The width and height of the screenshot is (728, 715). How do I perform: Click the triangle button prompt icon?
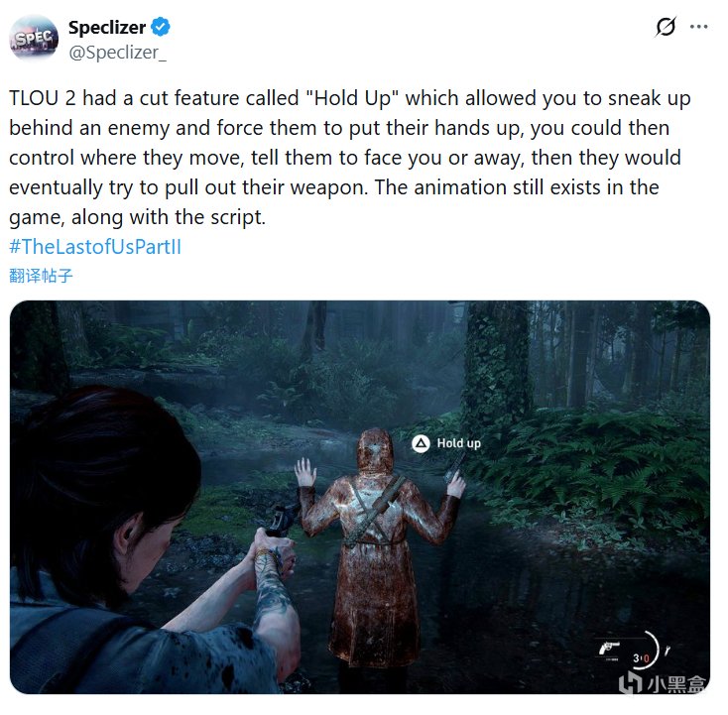[x=421, y=443]
